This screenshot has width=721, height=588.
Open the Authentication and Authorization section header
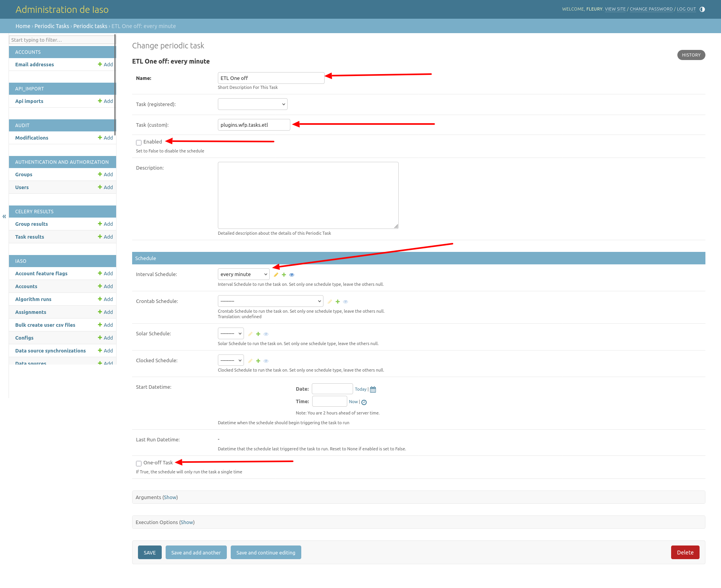(x=62, y=162)
